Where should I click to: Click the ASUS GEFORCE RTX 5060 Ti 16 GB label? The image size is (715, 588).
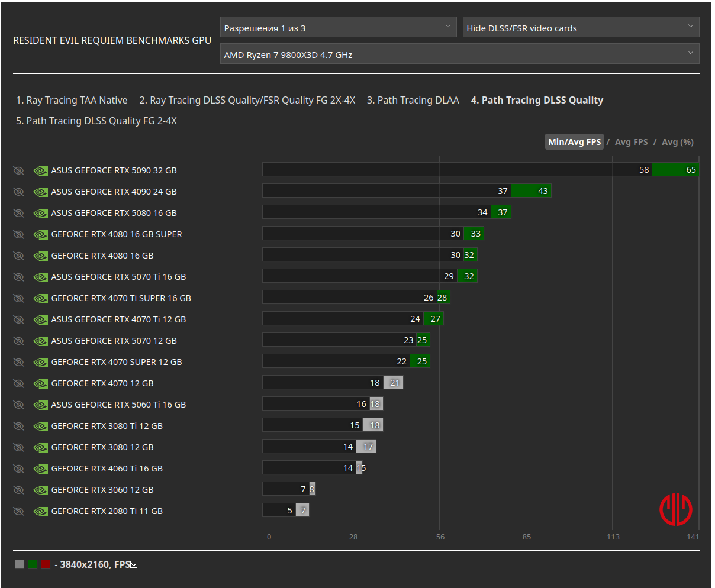tap(118, 405)
